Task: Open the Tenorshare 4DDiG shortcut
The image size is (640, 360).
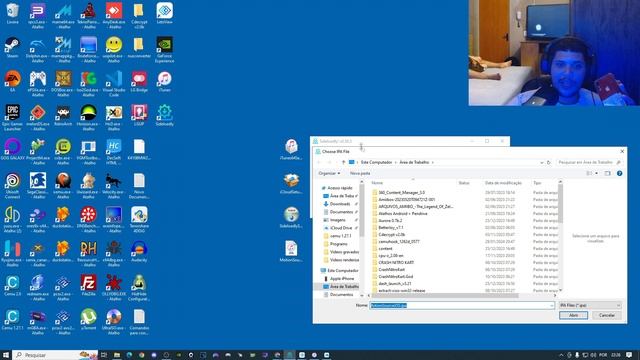Action: (x=139, y=219)
